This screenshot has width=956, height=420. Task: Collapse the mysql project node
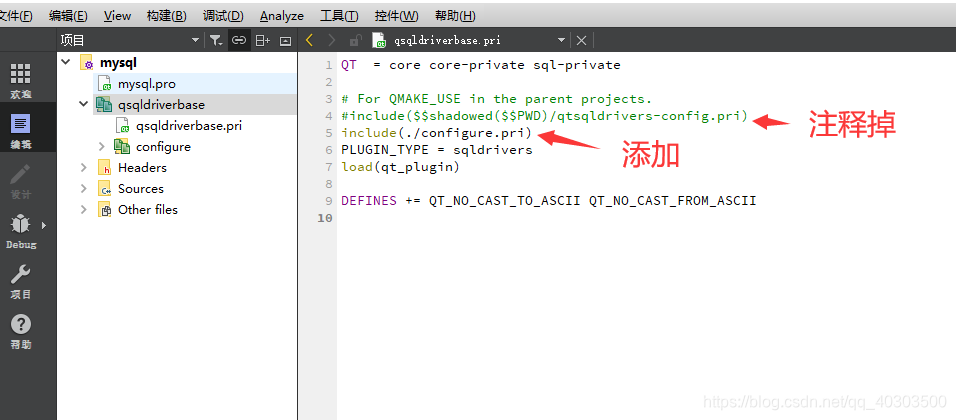click(65, 62)
